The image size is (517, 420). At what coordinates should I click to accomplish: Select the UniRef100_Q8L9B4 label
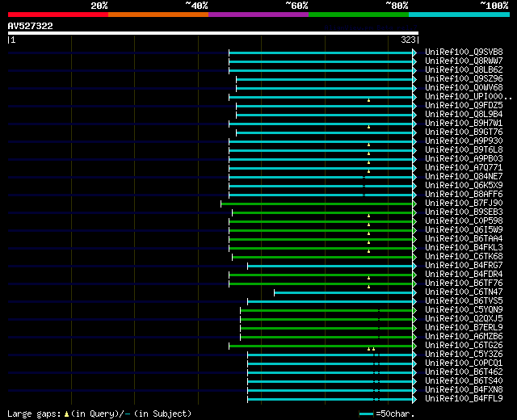pos(464,115)
